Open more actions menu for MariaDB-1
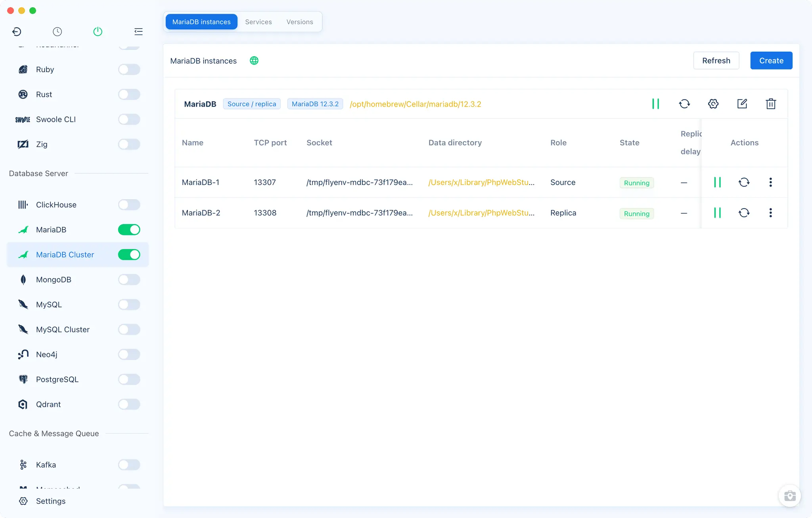The width and height of the screenshot is (812, 518). [x=771, y=182]
